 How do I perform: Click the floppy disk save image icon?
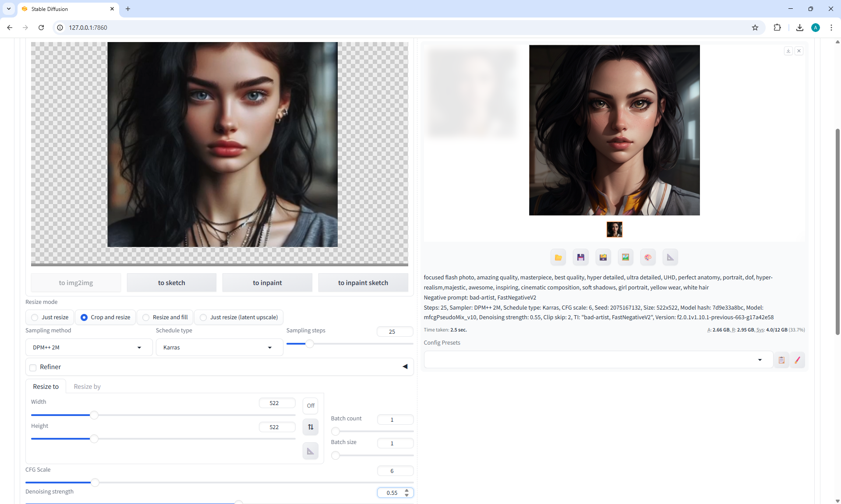pos(580,257)
